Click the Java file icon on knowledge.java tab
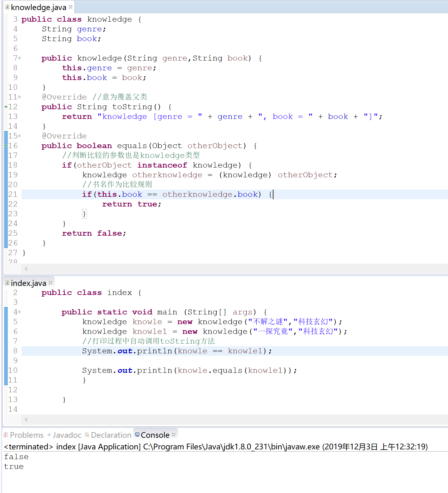The width and height of the screenshot is (448, 493). 7,7
